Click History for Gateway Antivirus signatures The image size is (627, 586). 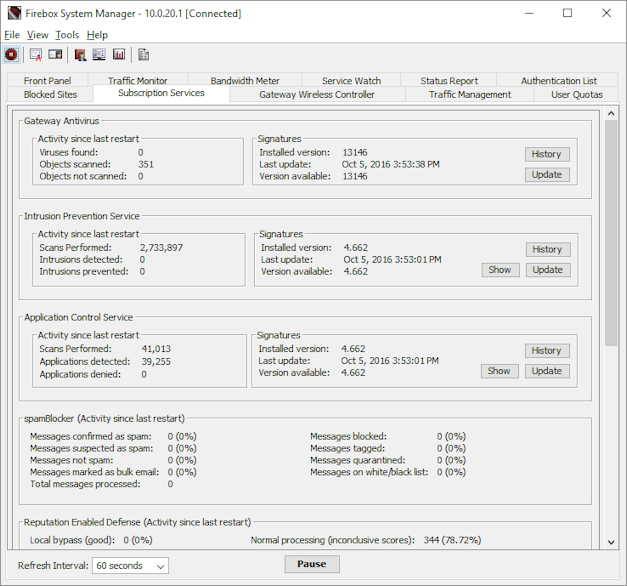546,154
